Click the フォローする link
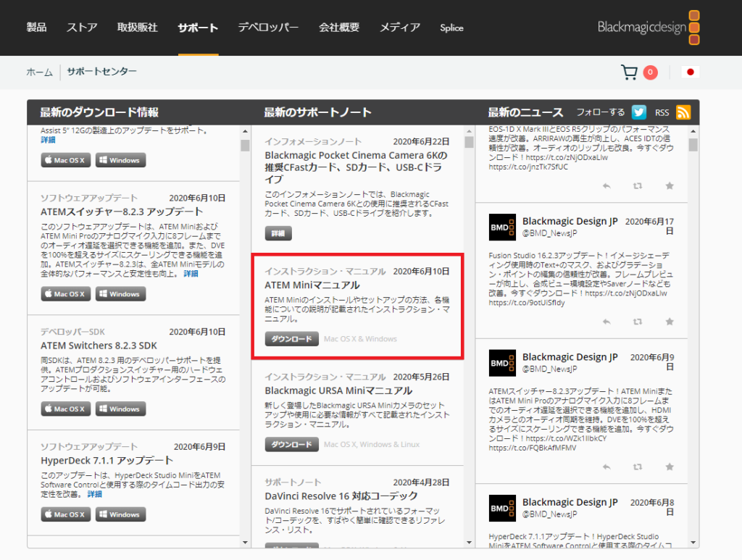Screen dimensions: 742x560 pos(601,112)
